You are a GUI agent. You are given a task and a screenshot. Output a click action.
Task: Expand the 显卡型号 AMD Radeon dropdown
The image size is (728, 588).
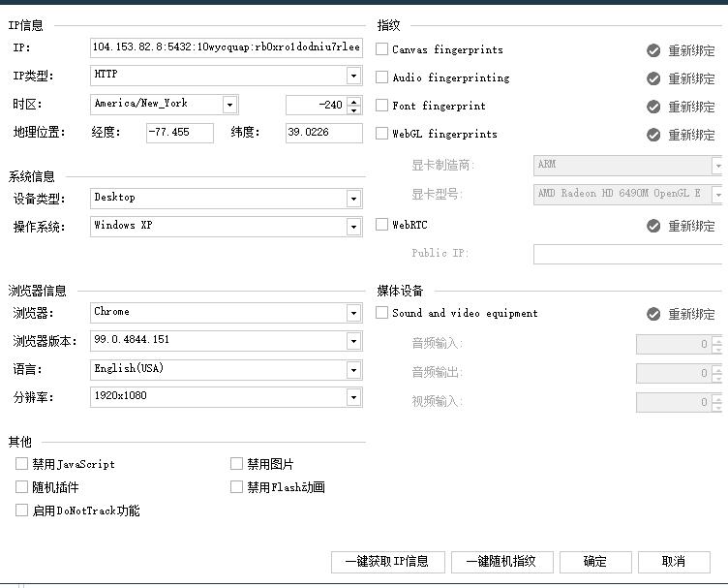click(x=717, y=195)
